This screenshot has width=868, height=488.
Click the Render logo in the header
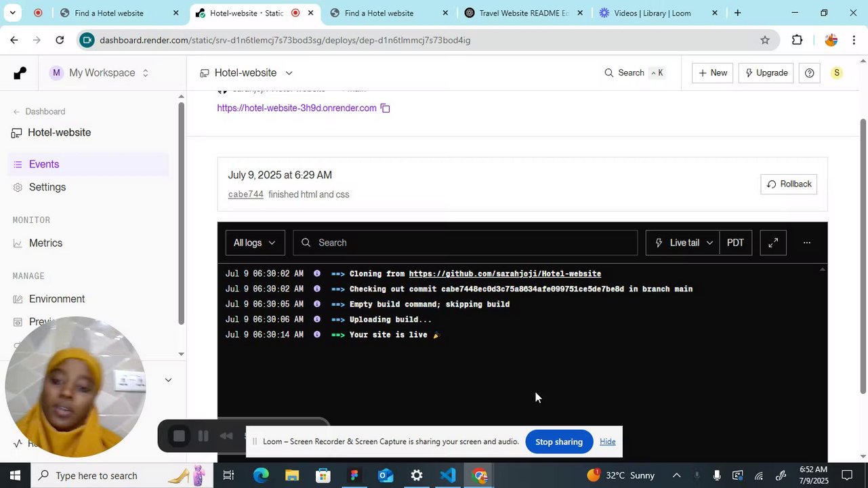click(x=20, y=73)
